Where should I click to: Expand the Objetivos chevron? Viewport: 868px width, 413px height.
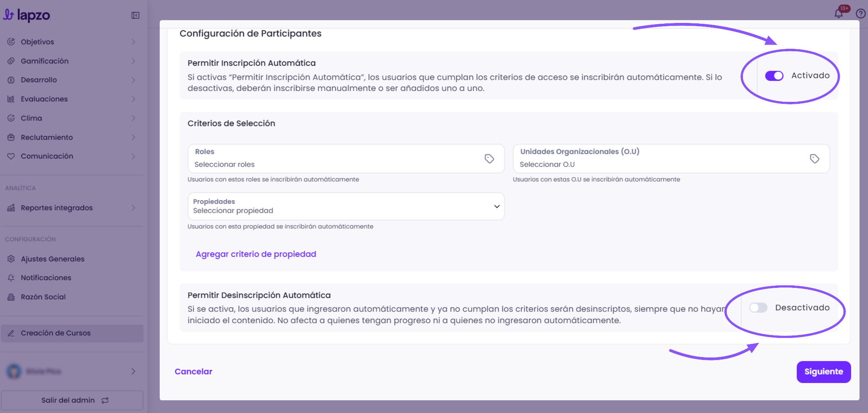133,42
